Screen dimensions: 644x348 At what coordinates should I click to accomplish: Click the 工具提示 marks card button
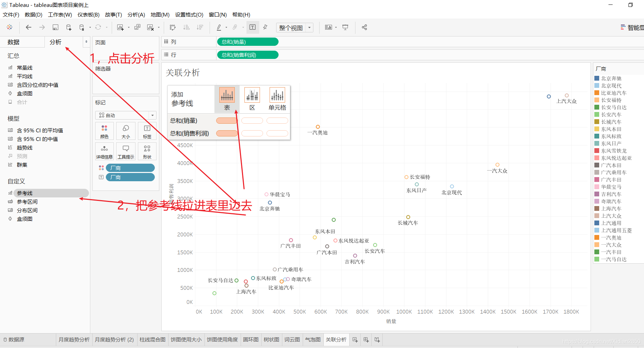point(126,151)
